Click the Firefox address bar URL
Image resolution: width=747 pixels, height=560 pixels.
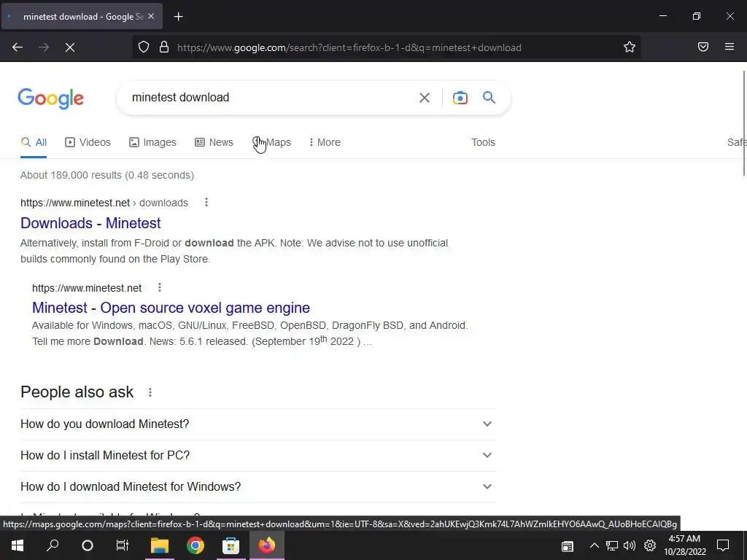[x=349, y=47]
